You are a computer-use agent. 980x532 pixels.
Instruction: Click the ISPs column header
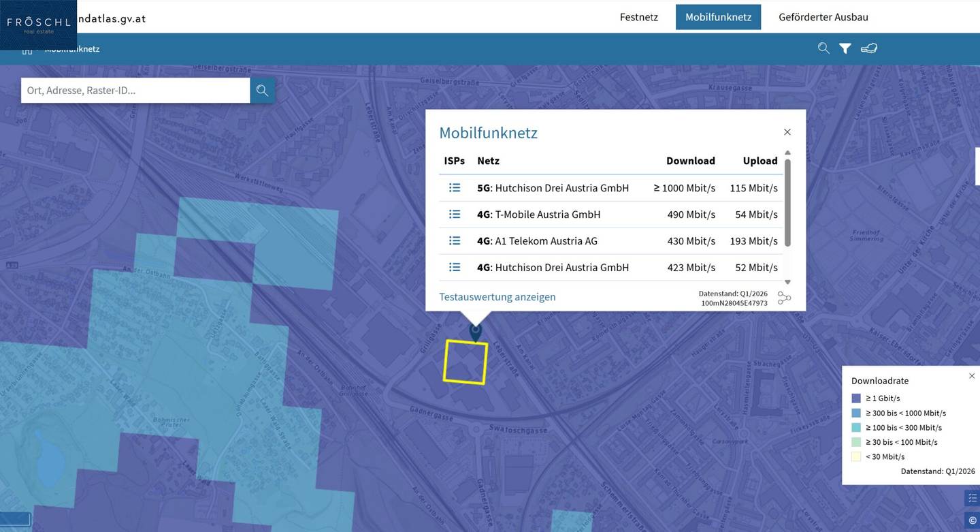coord(455,161)
